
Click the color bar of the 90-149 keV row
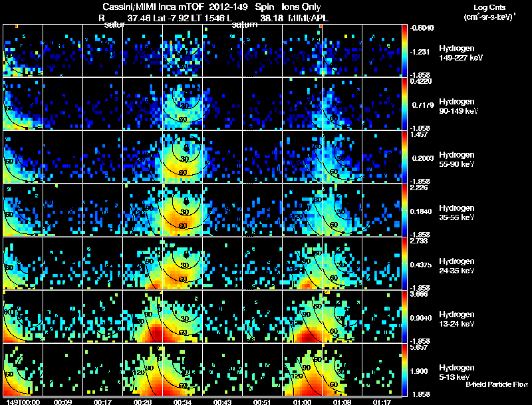[404, 104]
